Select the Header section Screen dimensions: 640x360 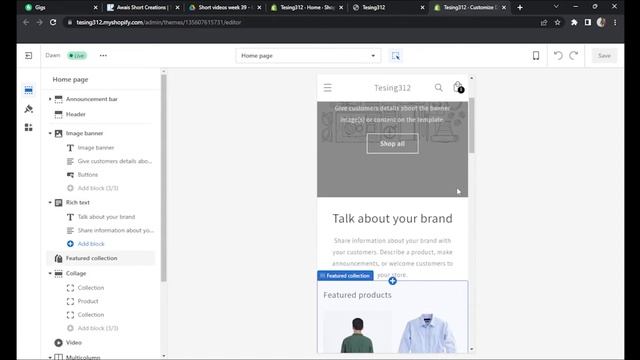click(x=76, y=114)
